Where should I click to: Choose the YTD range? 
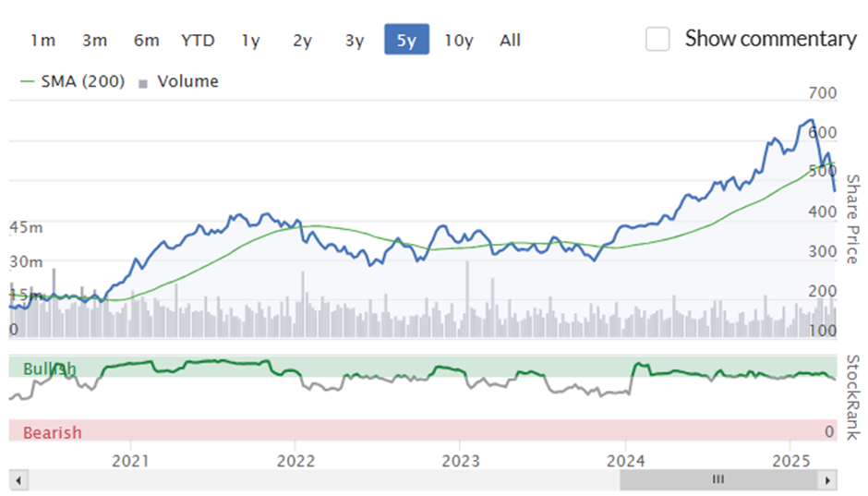(x=198, y=40)
